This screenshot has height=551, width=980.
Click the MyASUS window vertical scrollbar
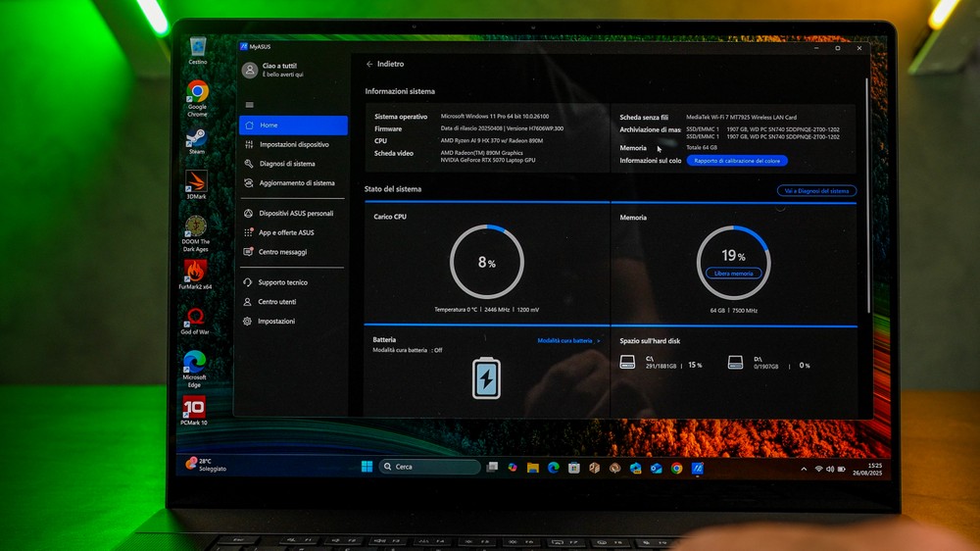[867, 195]
